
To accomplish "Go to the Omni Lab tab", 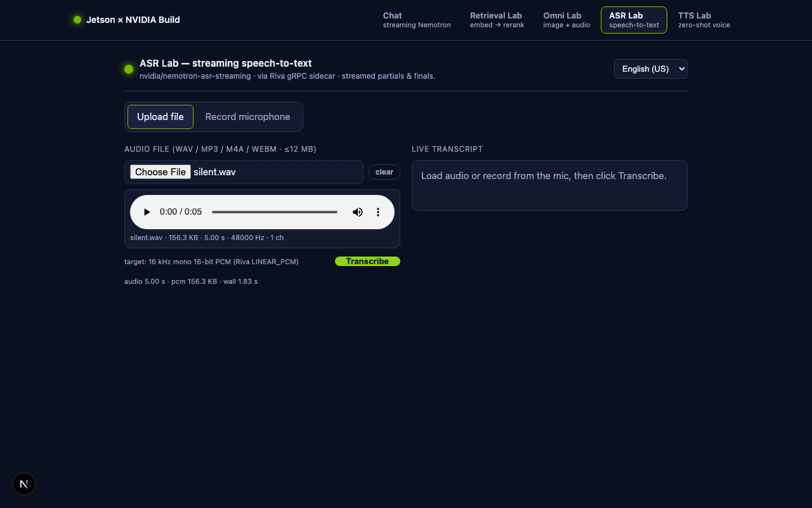I will 566,20.
